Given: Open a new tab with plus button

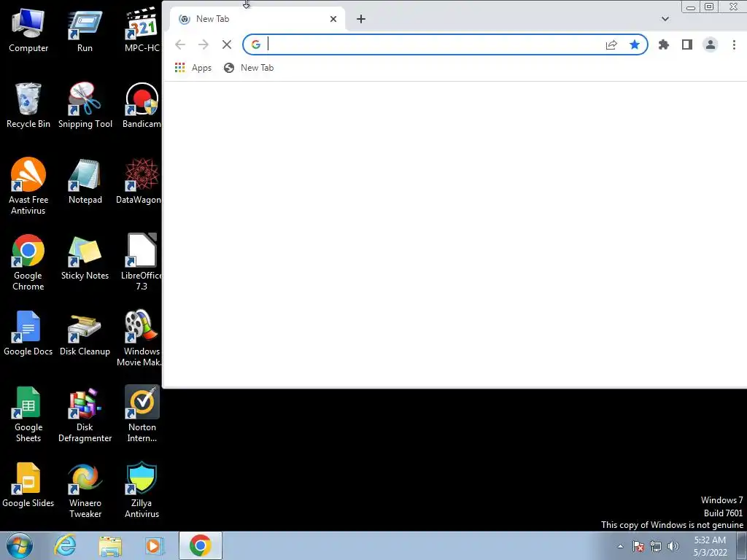Looking at the screenshot, I should 361,19.
